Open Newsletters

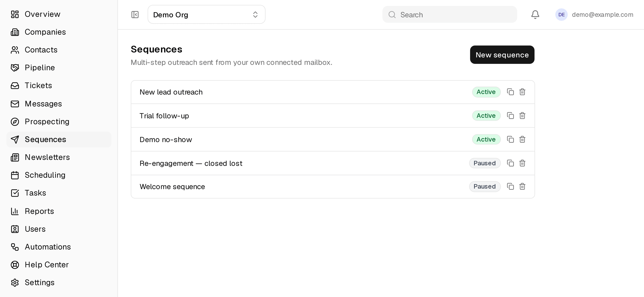(59, 157)
